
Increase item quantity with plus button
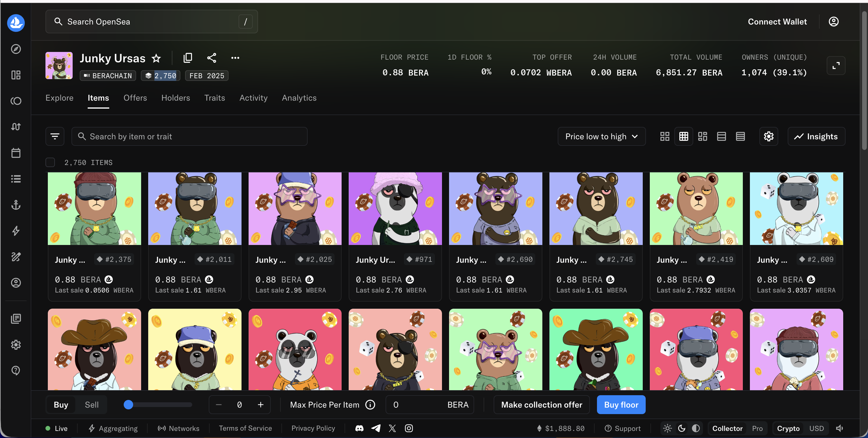(x=260, y=405)
